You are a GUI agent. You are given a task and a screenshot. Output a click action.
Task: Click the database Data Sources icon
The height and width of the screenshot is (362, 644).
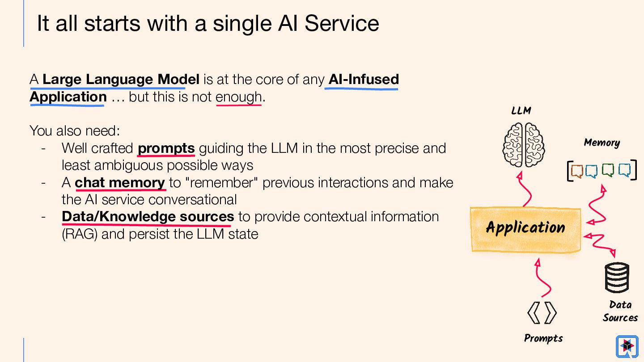(x=617, y=278)
